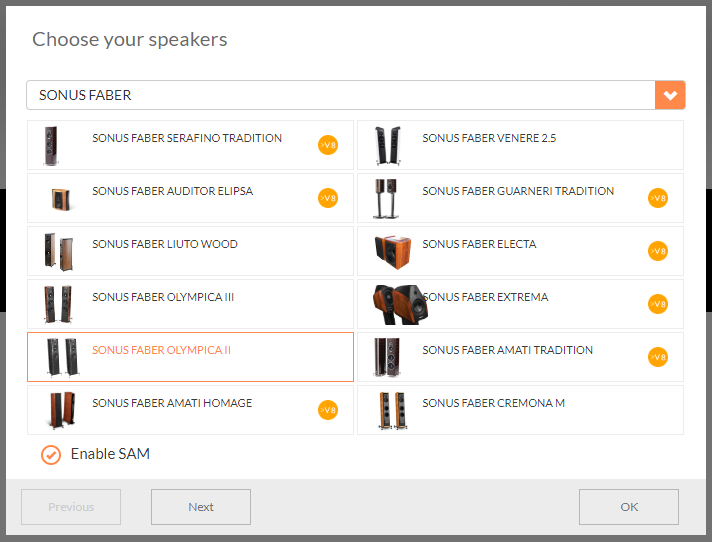712x542 pixels.
Task: Click V8 badge on Guarneri Tradition
Action: click(658, 198)
